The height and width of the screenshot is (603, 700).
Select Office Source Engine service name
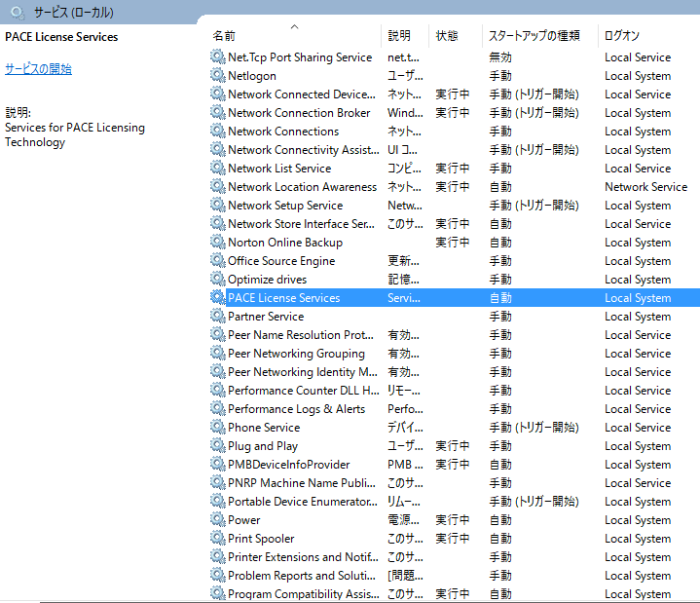click(280, 261)
